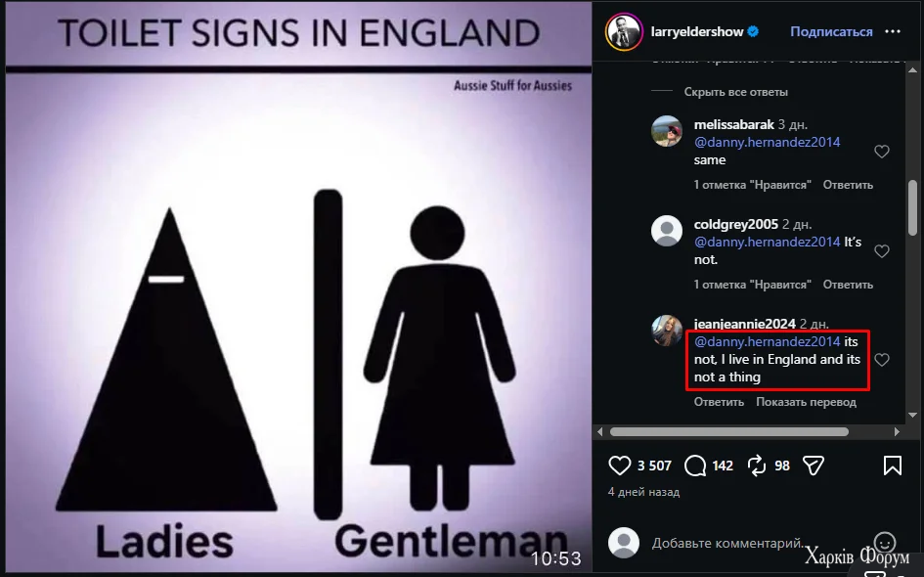Like jeanjeannie2024's comment
This screenshot has width=924, height=577.
pyautogui.click(x=882, y=360)
